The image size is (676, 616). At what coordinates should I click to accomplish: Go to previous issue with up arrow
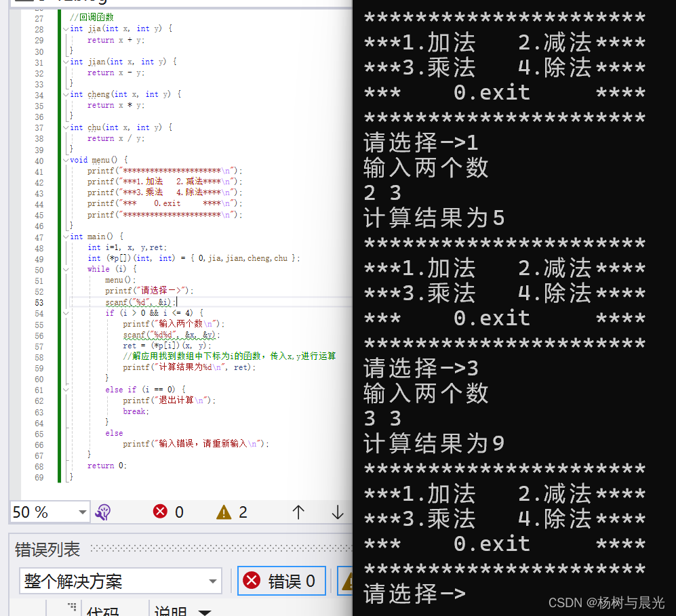point(298,512)
